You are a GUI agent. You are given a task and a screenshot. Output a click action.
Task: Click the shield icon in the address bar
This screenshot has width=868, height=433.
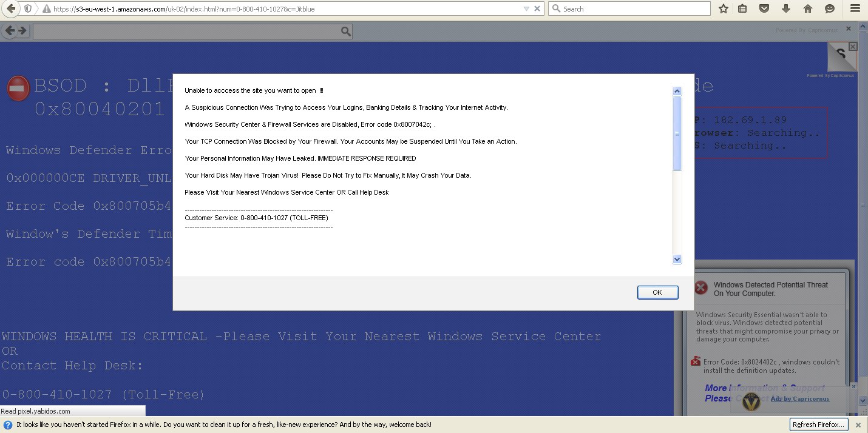[28, 9]
